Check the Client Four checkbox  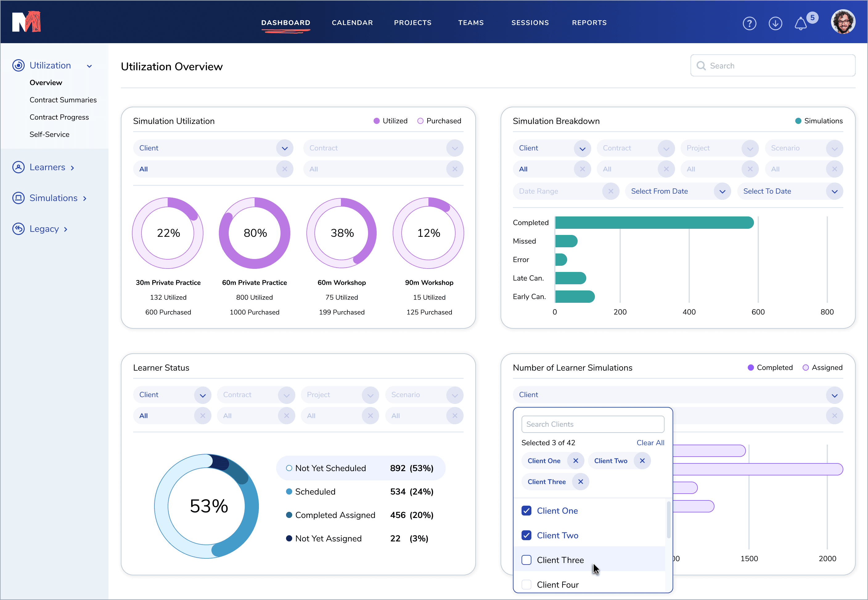pos(526,585)
